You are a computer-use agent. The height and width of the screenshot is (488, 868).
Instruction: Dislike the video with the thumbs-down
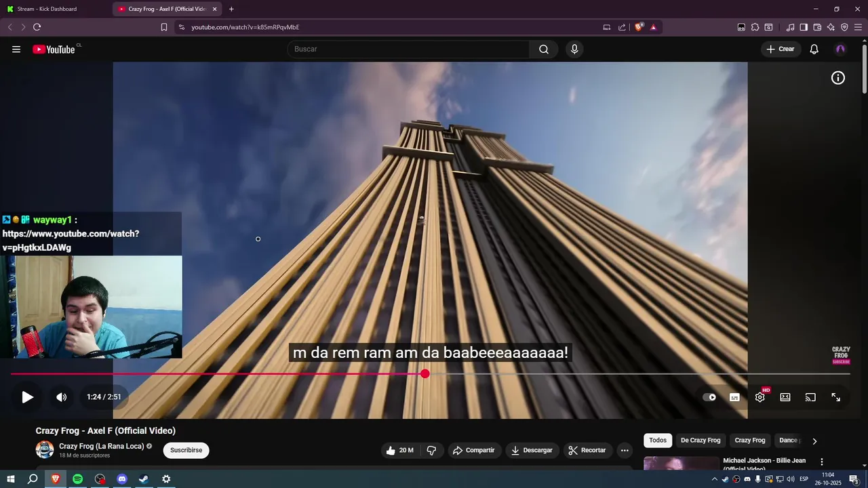431,450
